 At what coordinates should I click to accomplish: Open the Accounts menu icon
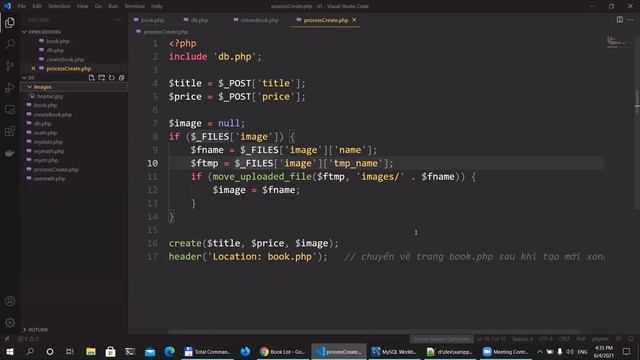click(x=10, y=301)
